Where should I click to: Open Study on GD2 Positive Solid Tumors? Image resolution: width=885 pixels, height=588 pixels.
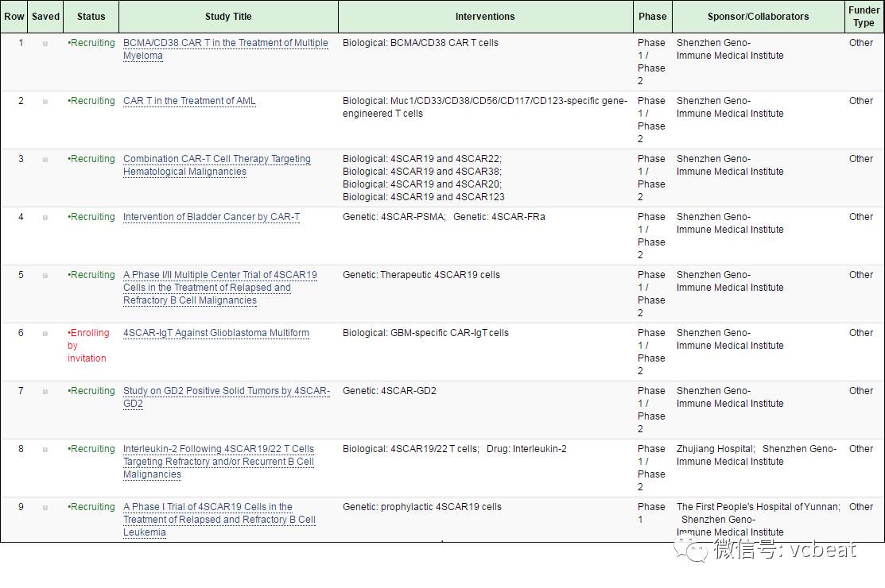coord(227,397)
